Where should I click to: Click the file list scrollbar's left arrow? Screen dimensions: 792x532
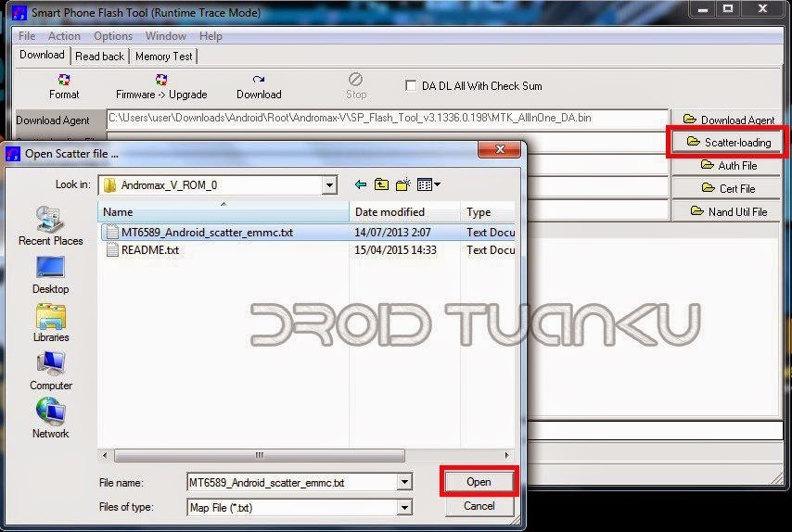[105, 455]
